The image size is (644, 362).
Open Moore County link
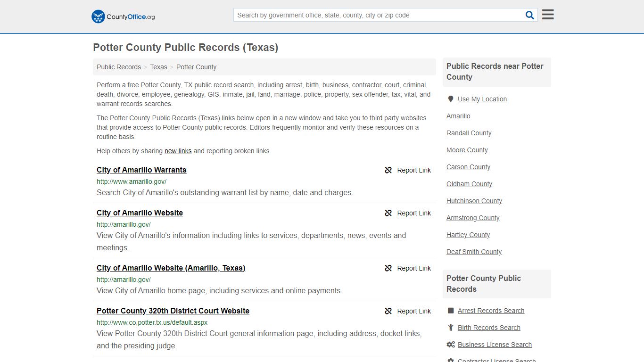[467, 150]
